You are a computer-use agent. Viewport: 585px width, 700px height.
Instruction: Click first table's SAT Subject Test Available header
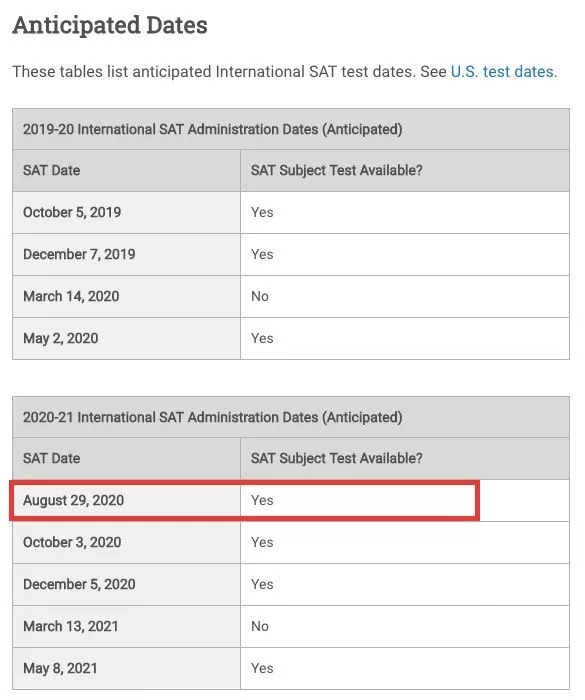coord(337,171)
